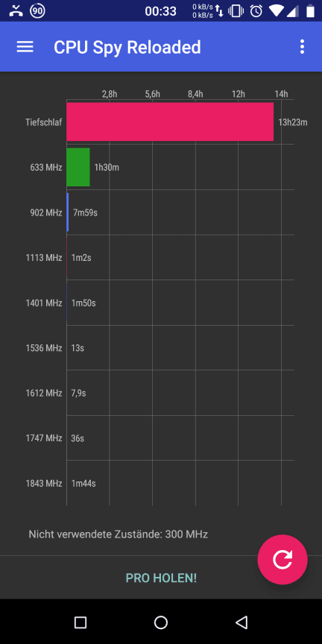The height and width of the screenshot is (644, 322).
Task: Select the green 633 MHz bar
Action: pos(78,167)
